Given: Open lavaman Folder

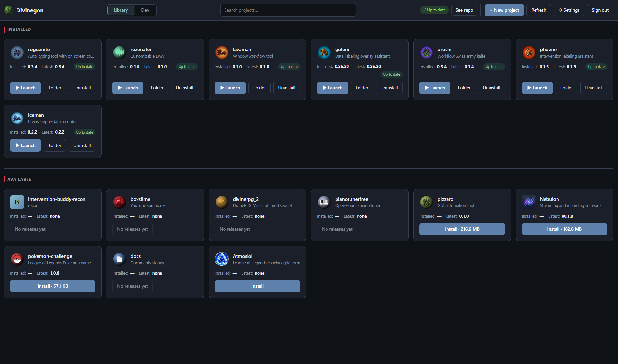Looking at the screenshot, I should [259, 88].
